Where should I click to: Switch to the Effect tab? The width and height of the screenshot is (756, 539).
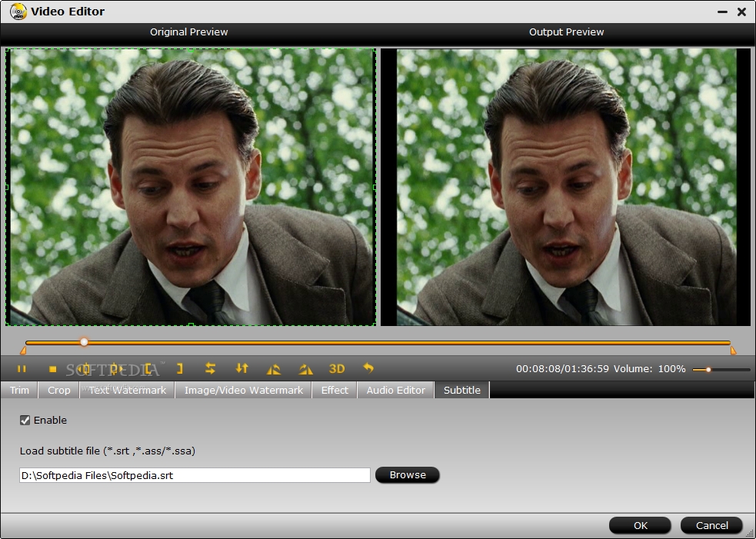(335, 390)
